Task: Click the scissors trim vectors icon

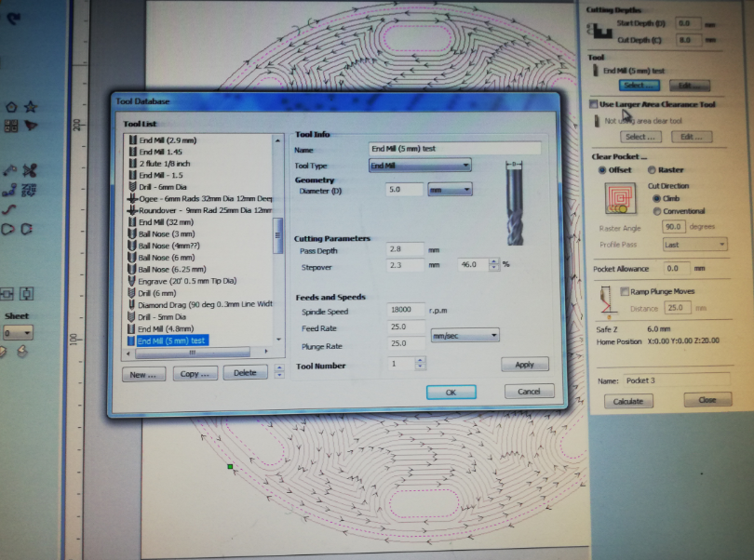Action: click(x=30, y=170)
